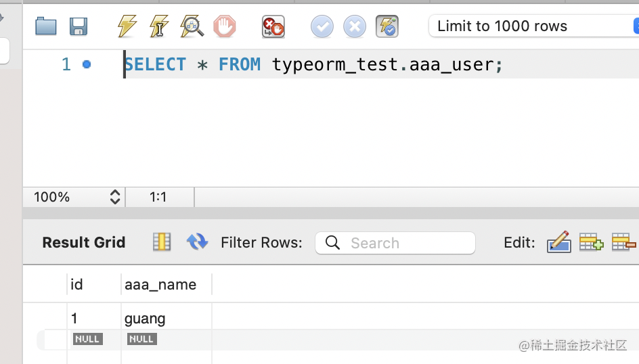Toggle the field types grid icon beside Result Grid
639x364 pixels.
(162, 242)
